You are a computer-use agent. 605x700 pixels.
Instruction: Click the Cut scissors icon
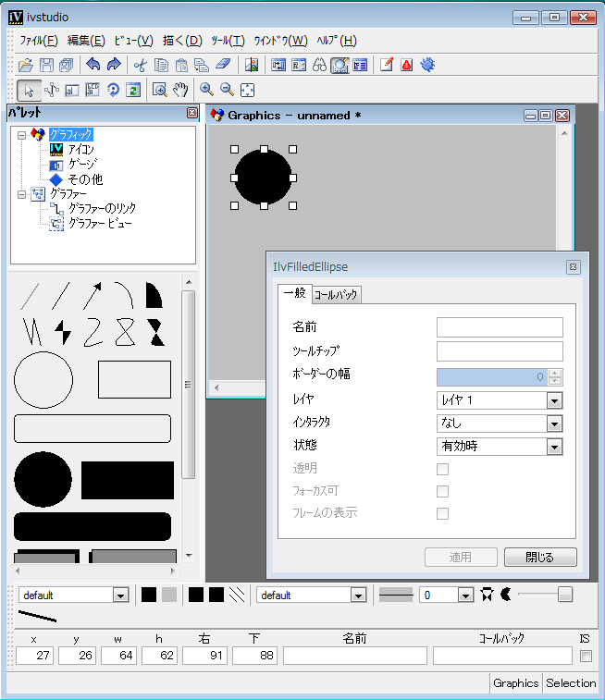141,65
